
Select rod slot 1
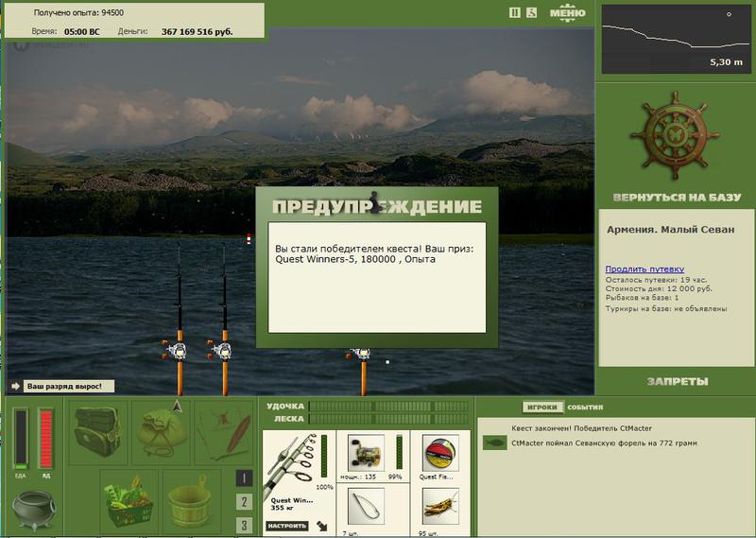coord(244,478)
